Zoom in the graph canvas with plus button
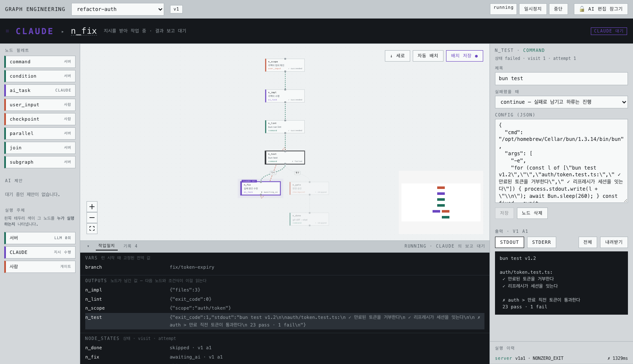This screenshot has height=364, width=633. click(x=92, y=207)
